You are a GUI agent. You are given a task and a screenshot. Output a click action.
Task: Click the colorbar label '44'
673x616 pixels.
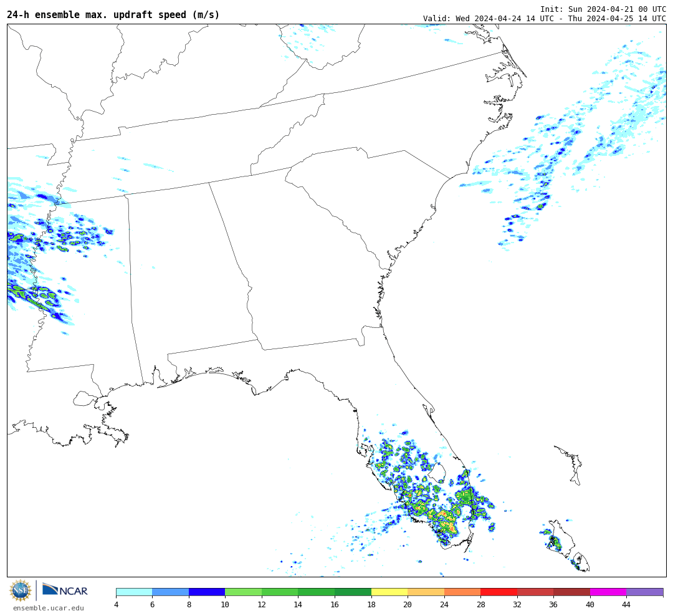(627, 605)
